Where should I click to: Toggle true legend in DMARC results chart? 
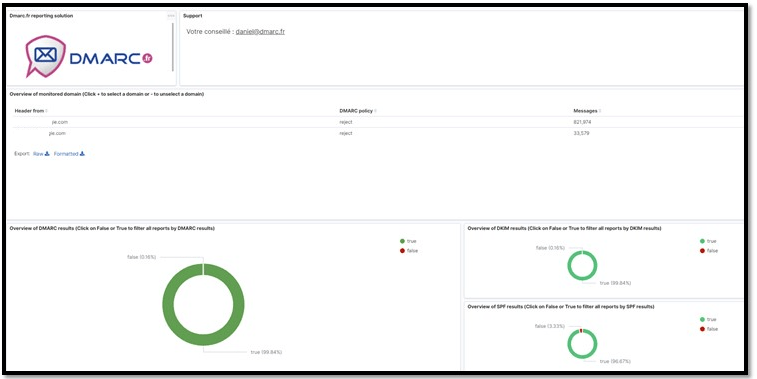coord(408,241)
